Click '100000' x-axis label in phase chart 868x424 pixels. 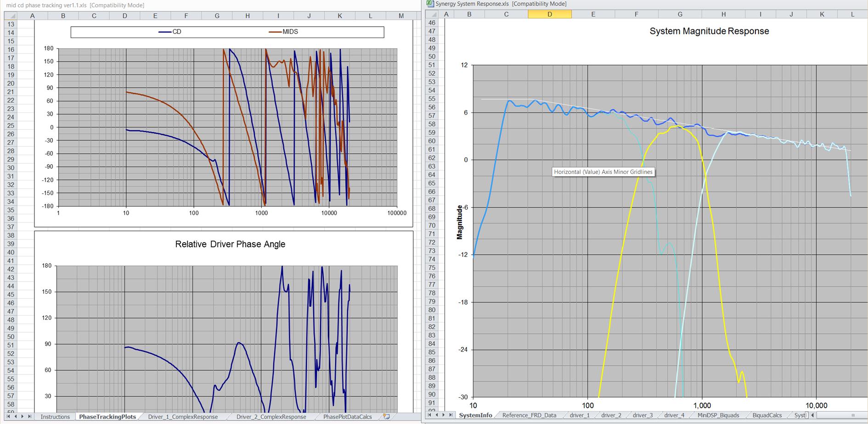pos(397,213)
